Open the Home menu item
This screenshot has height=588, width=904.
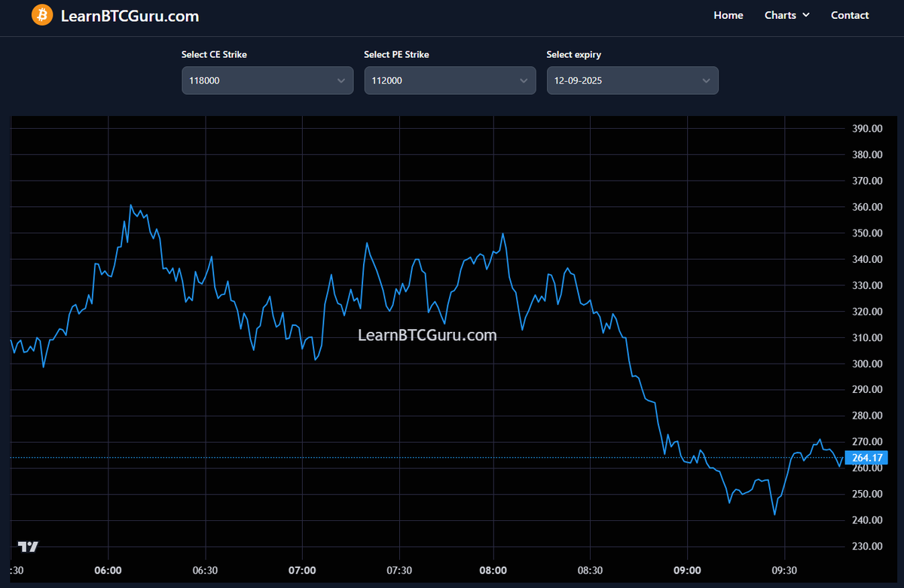point(728,15)
